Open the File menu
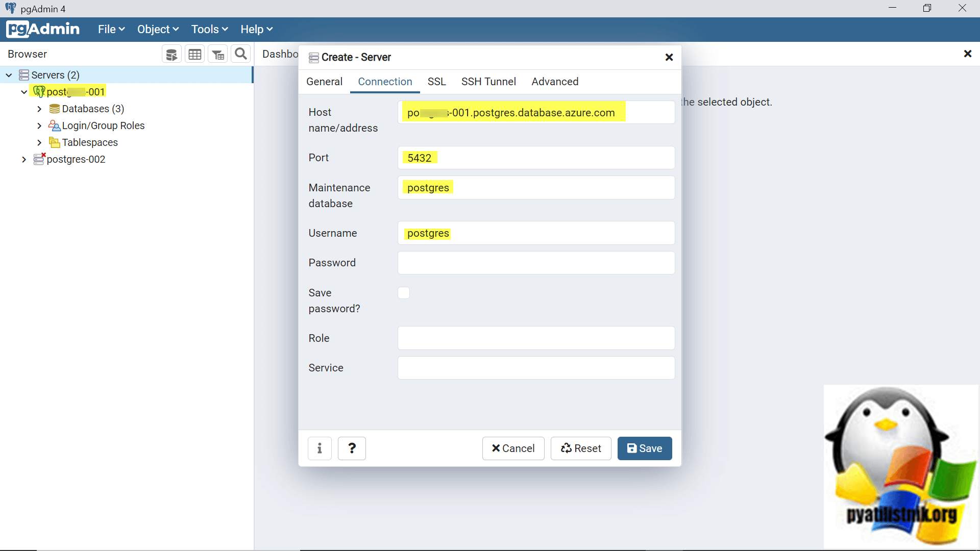980x551 pixels. coord(111,30)
